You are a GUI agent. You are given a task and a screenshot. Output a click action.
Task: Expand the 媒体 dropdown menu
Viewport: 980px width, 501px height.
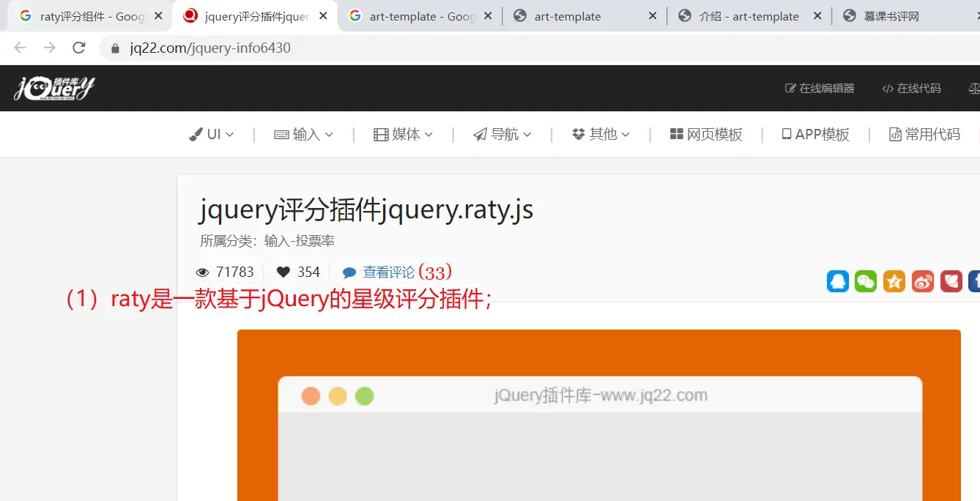tap(404, 134)
